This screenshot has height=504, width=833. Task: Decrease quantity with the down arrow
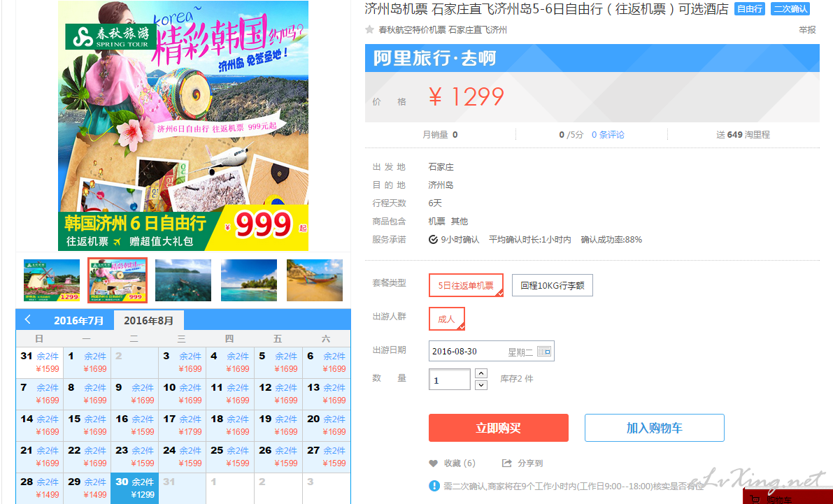coord(481,385)
